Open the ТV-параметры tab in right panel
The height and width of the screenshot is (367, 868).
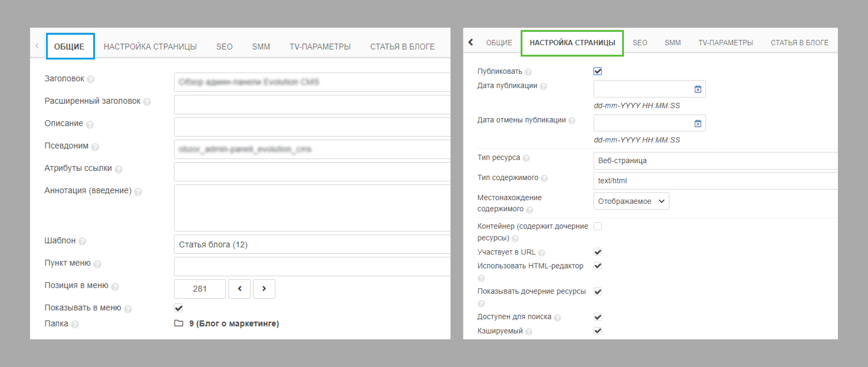(x=725, y=43)
